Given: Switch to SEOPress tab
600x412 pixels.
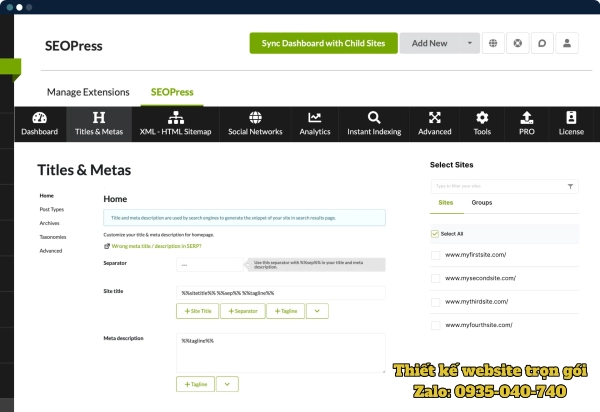Looking at the screenshot, I should pos(172,92).
